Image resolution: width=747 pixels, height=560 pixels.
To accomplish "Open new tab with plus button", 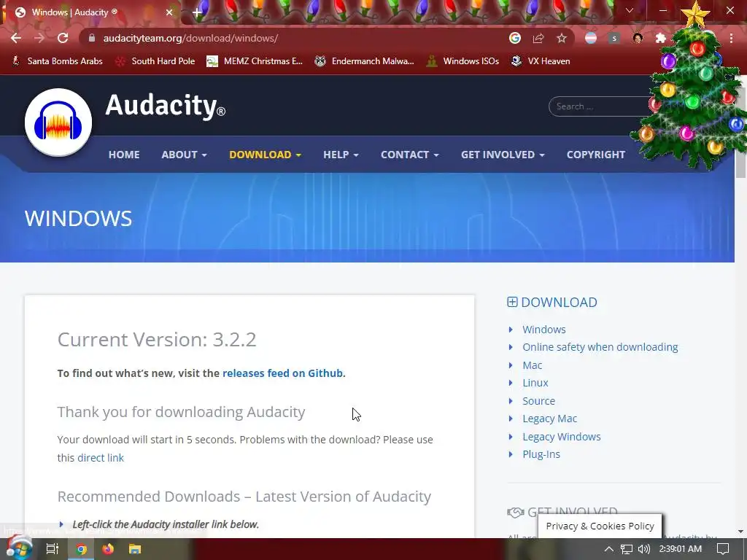I will tap(197, 12).
